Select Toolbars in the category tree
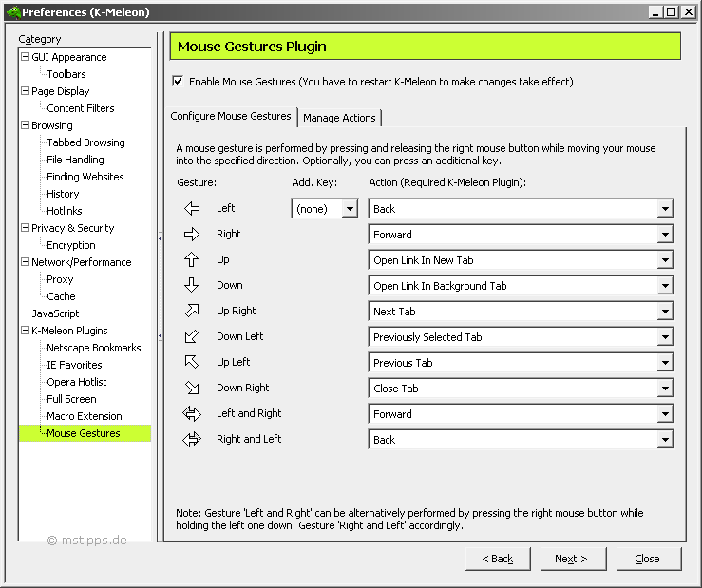Viewport: 702px width, 588px height. 66,74
